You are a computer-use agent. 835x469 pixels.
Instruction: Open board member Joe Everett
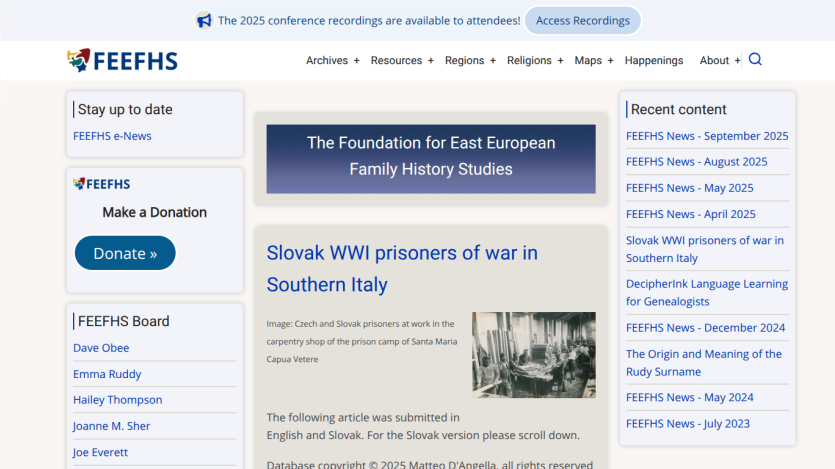click(x=100, y=452)
